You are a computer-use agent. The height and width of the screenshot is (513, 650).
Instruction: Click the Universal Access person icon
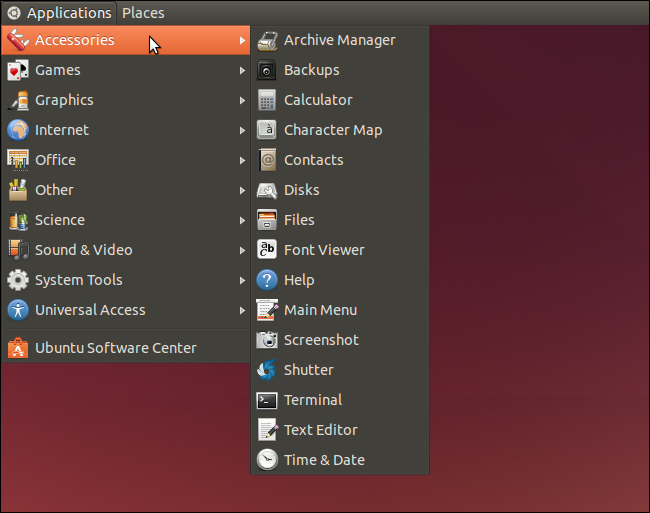point(18,310)
